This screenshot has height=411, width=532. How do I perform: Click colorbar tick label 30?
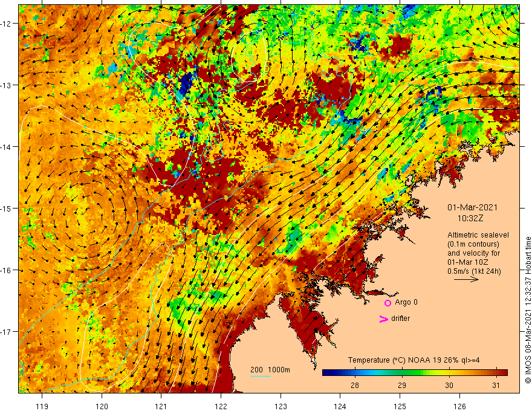[x=449, y=386]
